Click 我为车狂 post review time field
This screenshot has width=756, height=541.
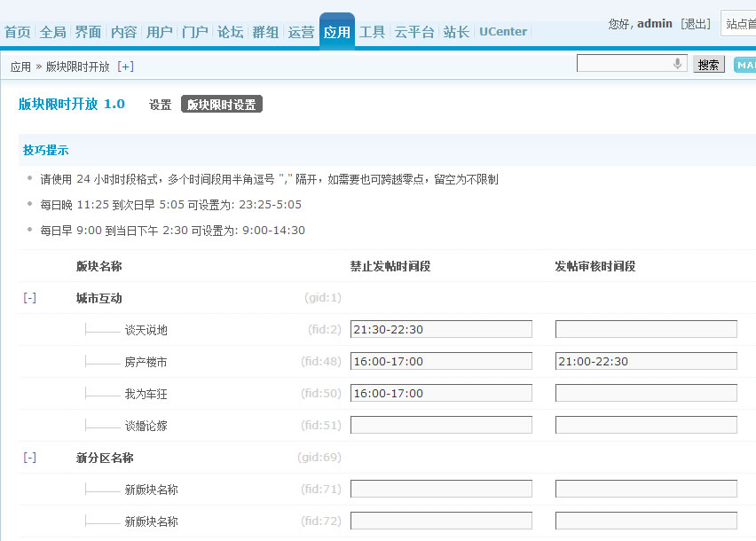[x=646, y=394]
